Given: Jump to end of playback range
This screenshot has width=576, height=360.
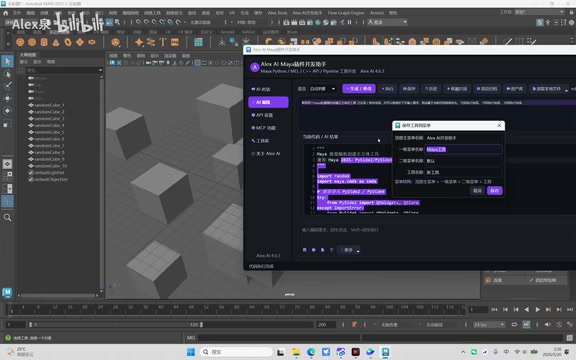Looking at the screenshot, I should (570, 310).
